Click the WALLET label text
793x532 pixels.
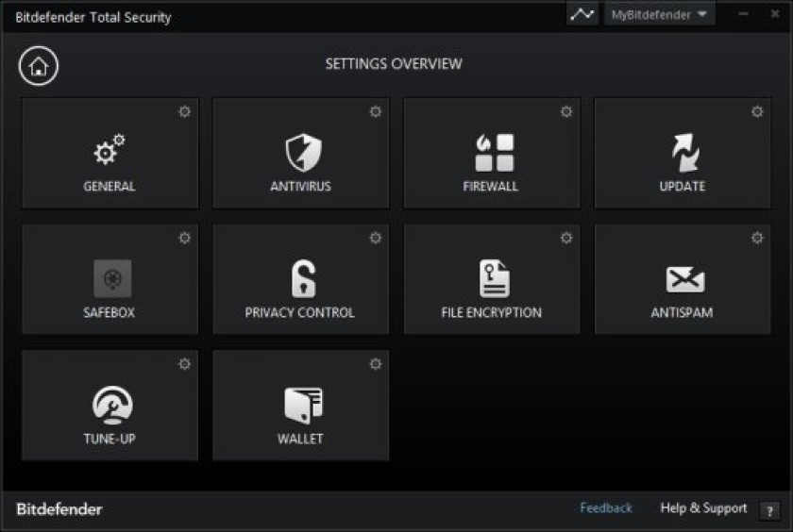[300, 439]
